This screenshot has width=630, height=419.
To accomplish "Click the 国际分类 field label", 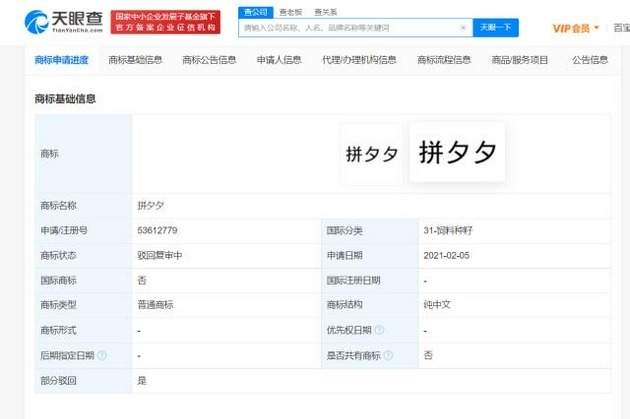I will pyautogui.click(x=344, y=231).
